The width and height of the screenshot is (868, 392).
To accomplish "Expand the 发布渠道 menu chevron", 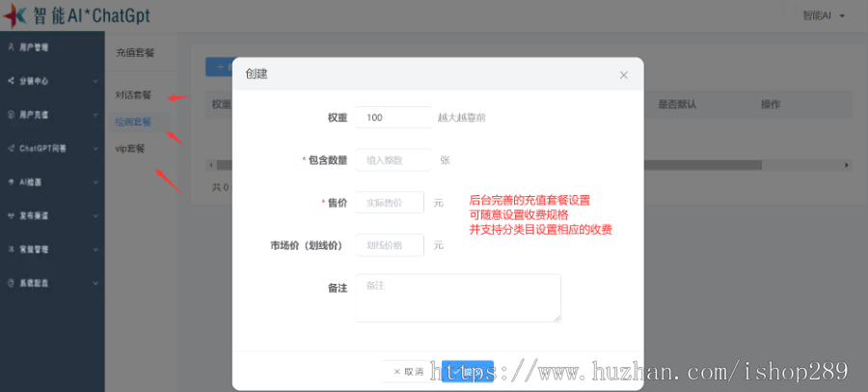I will 95,215.
